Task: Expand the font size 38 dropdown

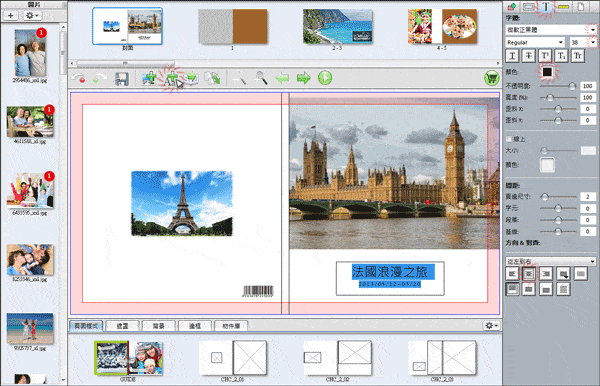Action: (583, 42)
